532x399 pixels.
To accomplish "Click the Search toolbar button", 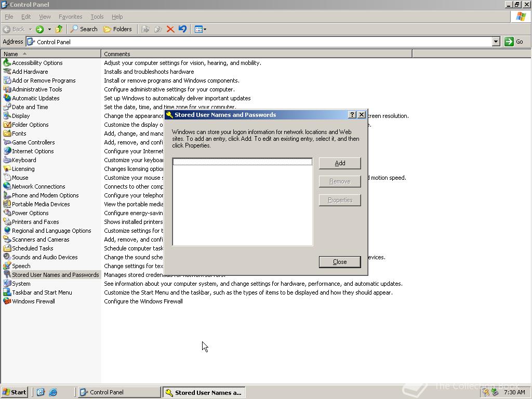I will (84, 29).
